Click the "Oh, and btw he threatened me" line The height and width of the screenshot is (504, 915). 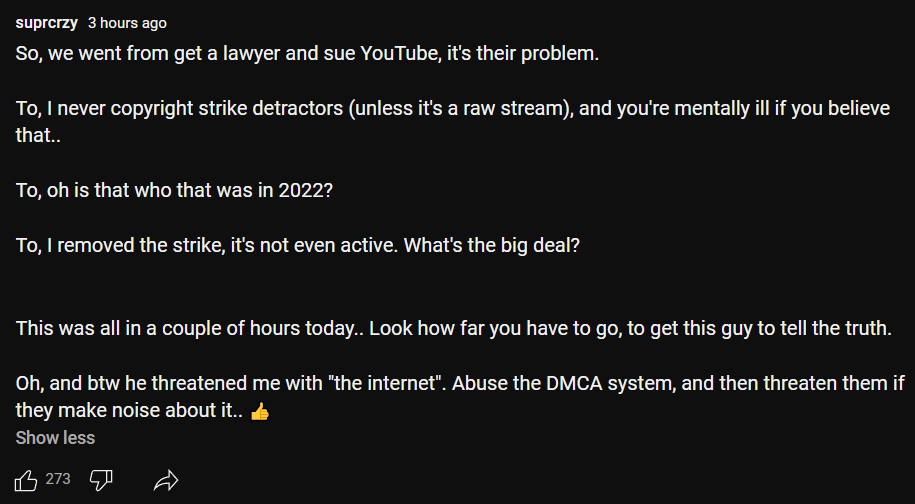click(x=460, y=397)
